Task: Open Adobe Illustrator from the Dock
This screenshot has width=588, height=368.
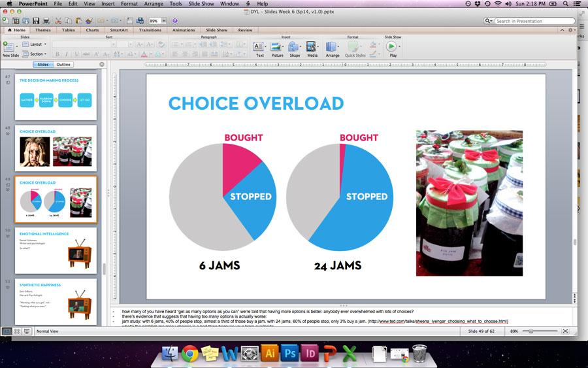Action: pyautogui.click(x=270, y=353)
